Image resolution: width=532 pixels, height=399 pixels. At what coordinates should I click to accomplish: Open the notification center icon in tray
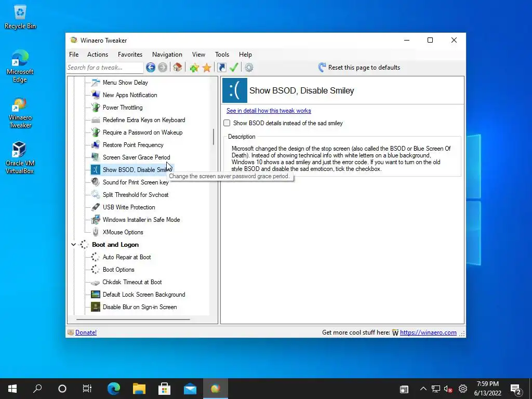coord(516,389)
